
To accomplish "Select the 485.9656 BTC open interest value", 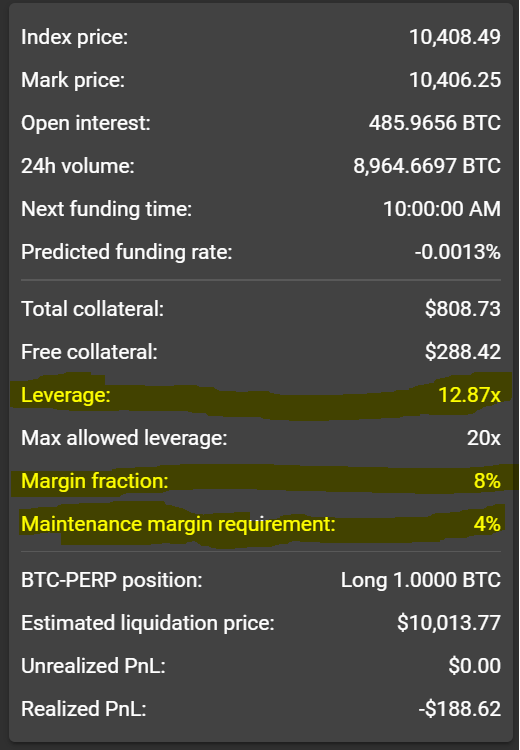I will 435,123.
